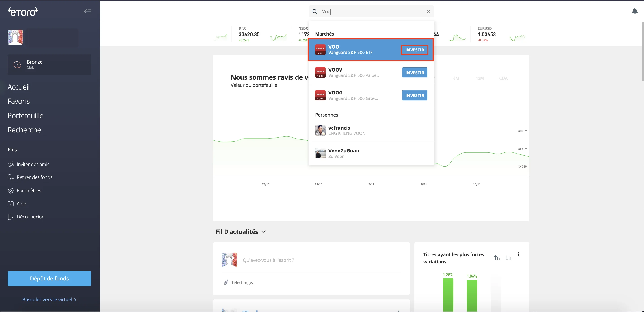Clear the search field with the X icon
Screen dimensions: 644x312
coord(428,11)
